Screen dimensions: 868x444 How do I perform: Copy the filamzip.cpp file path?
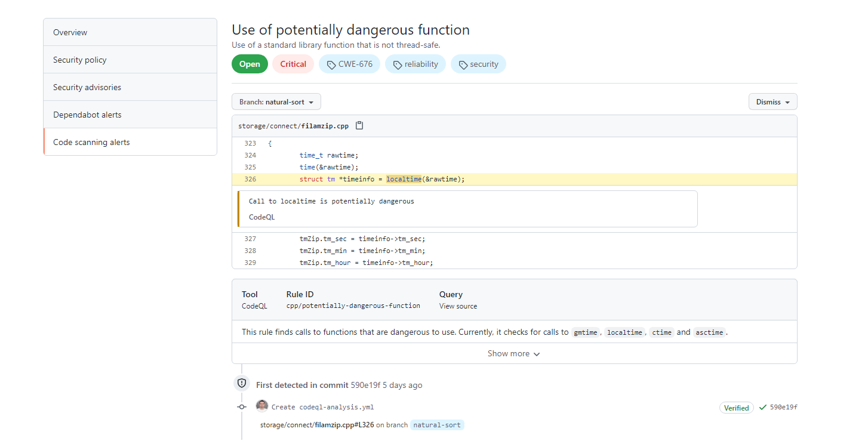[359, 126]
